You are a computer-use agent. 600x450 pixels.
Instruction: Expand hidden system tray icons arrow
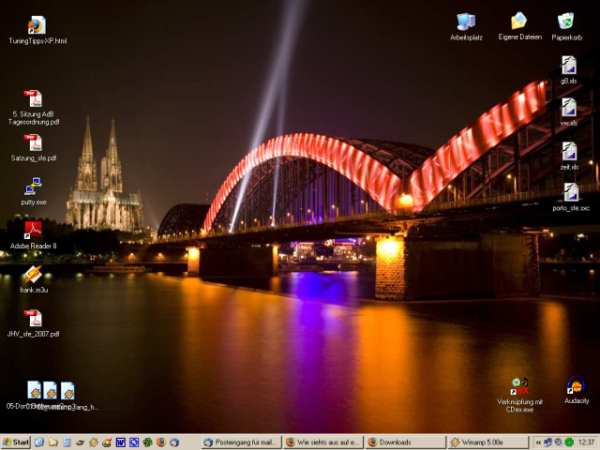coord(537,442)
